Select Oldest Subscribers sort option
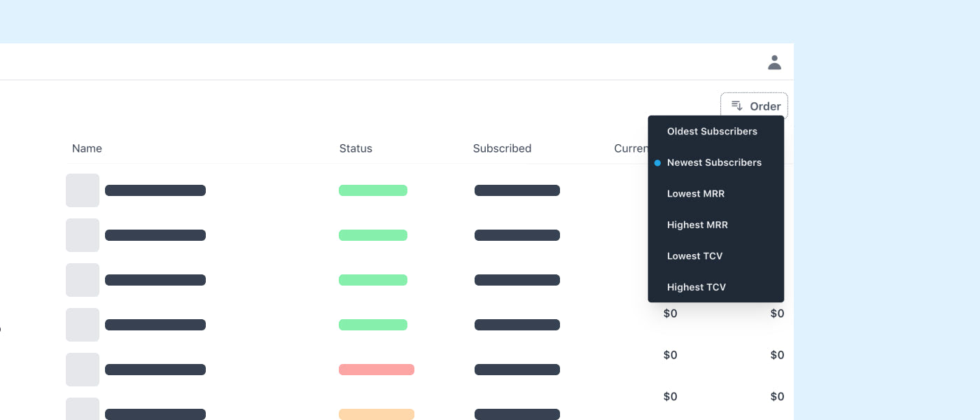 [712, 132]
